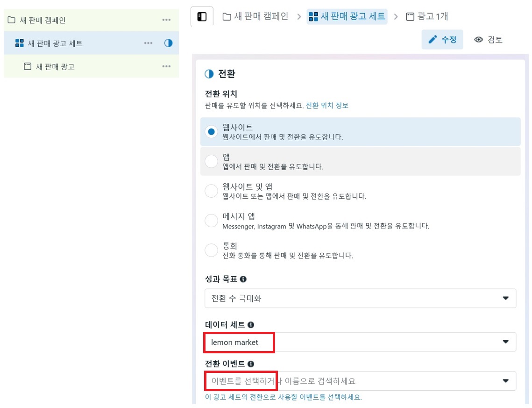
Task: Go to 광고 1개 breadcrumb
Action: pos(427,16)
